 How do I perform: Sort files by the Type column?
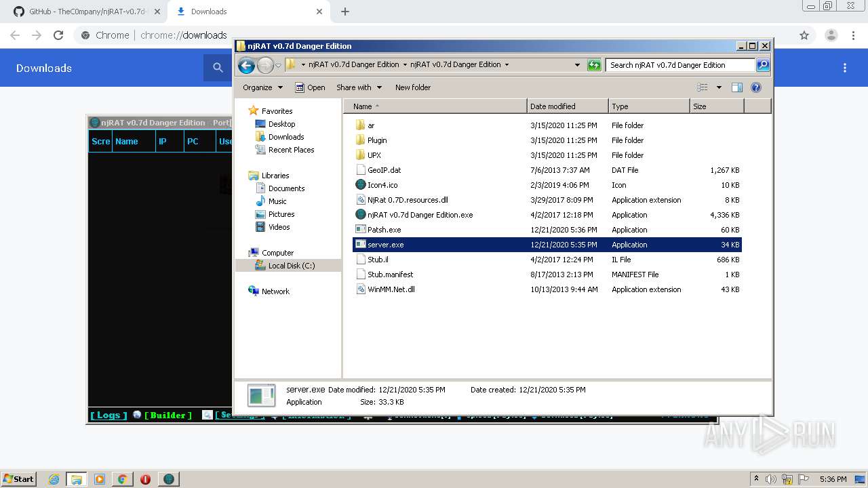(x=649, y=106)
